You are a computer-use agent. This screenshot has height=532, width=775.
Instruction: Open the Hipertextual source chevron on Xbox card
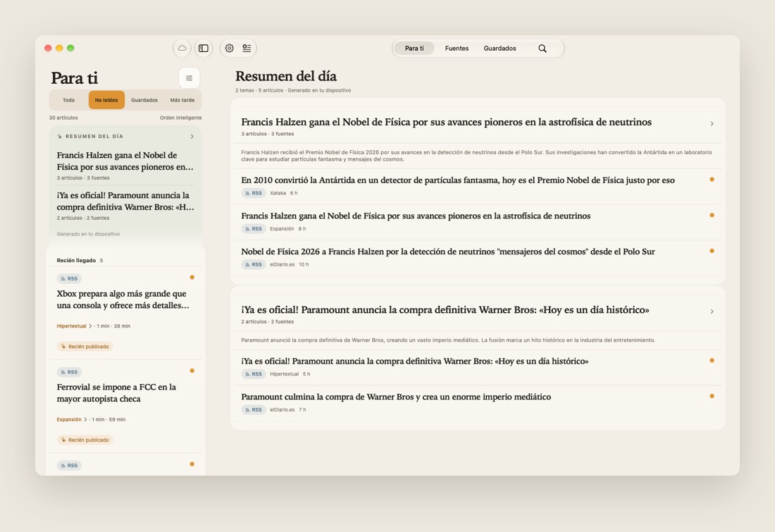pyautogui.click(x=90, y=326)
